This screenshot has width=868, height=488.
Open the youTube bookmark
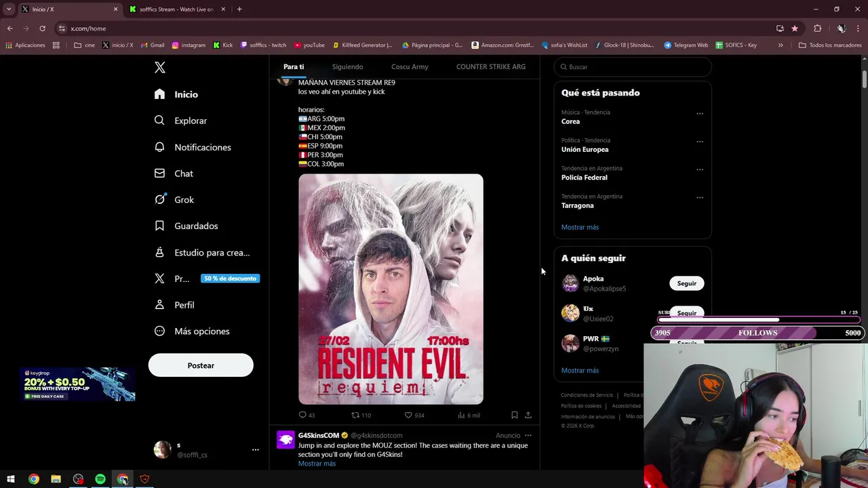309,45
